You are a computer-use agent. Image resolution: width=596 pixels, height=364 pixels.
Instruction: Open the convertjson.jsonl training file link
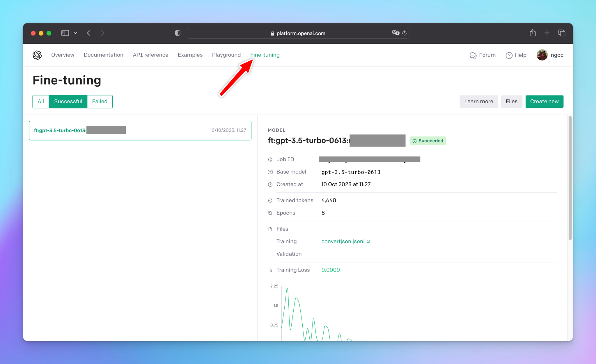(x=343, y=241)
